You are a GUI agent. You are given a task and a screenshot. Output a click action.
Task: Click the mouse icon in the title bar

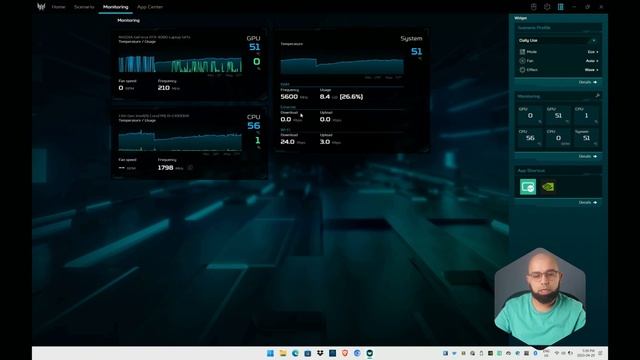click(x=533, y=7)
